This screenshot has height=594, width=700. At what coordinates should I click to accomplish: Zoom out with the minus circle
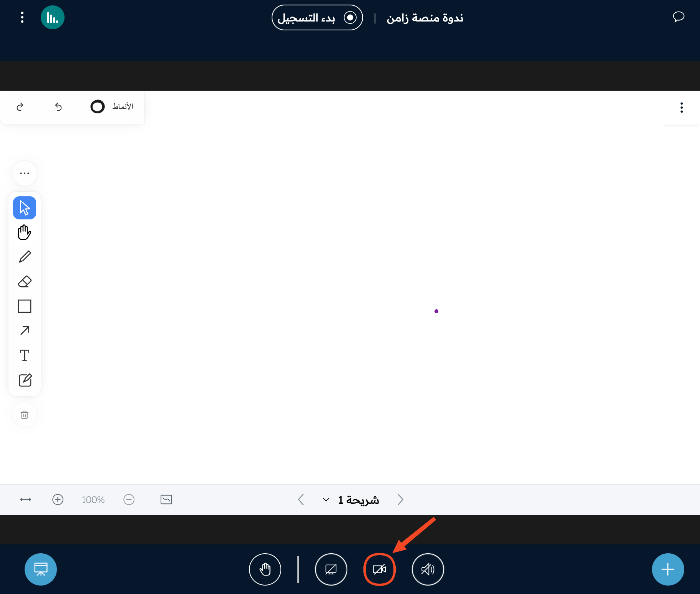[129, 499]
